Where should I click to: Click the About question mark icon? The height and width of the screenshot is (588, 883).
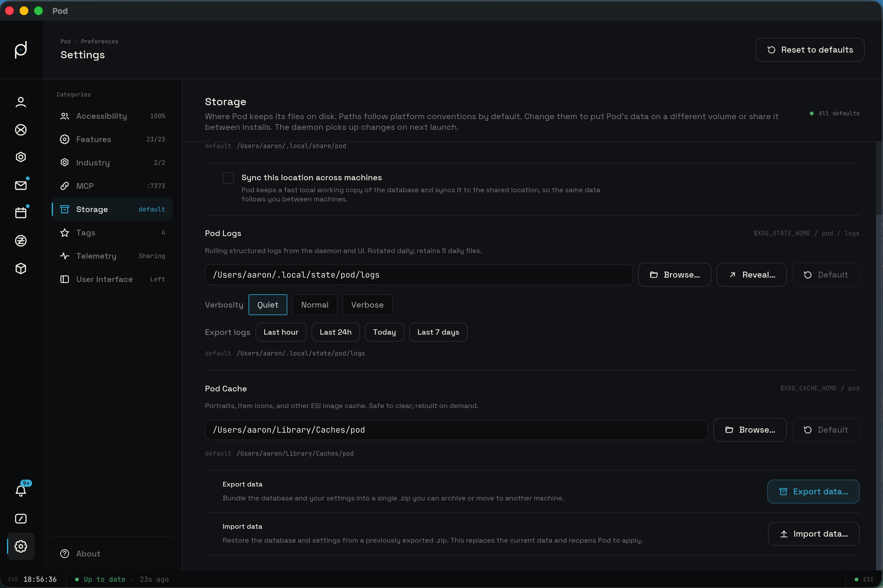[65, 554]
